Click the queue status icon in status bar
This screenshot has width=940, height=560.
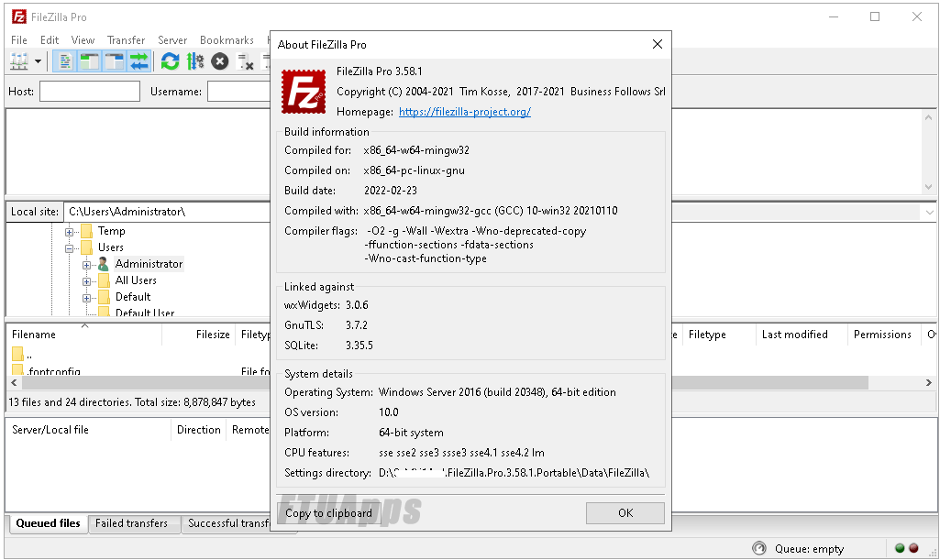click(x=759, y=548)
